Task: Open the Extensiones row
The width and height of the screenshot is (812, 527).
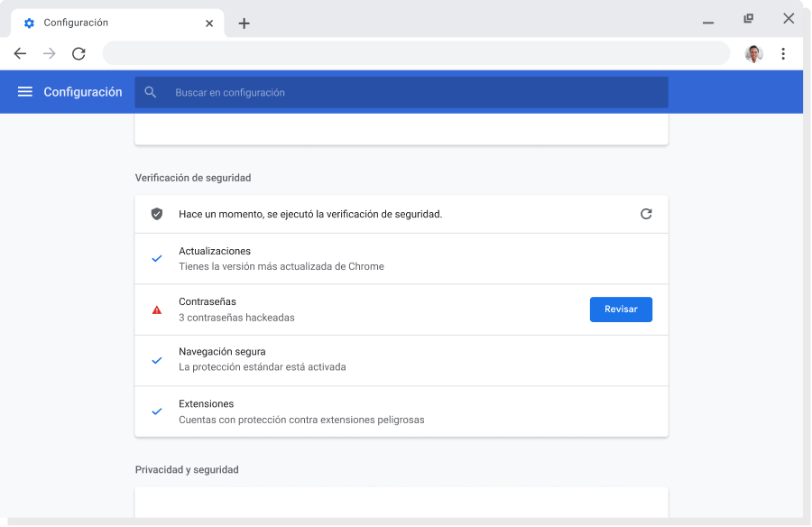Action: (x=401, y=411)
